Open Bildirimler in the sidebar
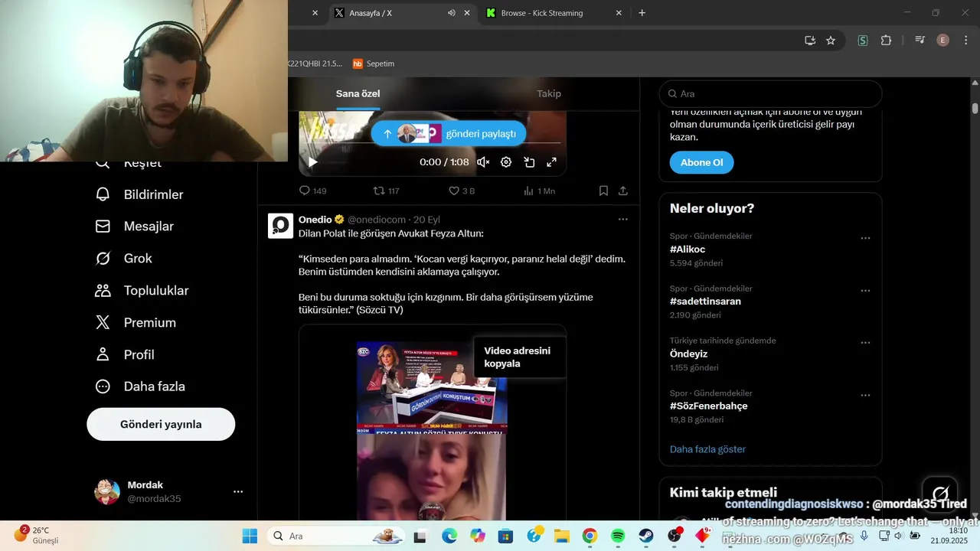Screen dimensions: 980x551 click(139, 194)
